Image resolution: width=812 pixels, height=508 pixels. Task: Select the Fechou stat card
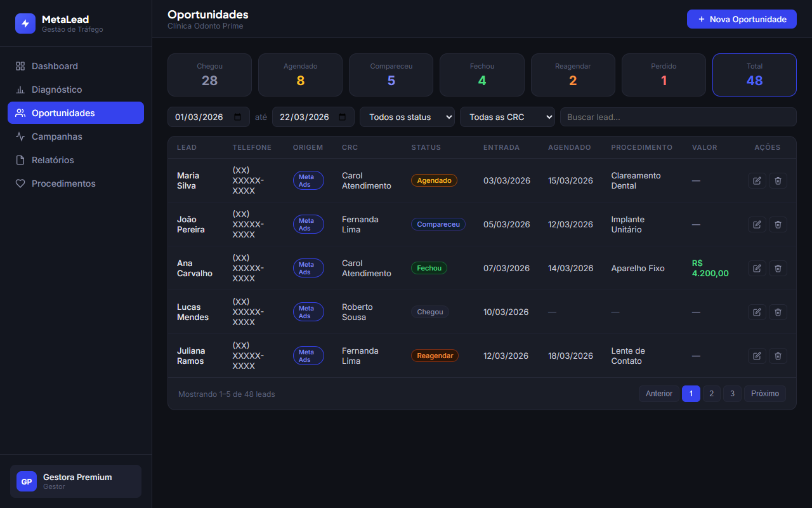481,75
